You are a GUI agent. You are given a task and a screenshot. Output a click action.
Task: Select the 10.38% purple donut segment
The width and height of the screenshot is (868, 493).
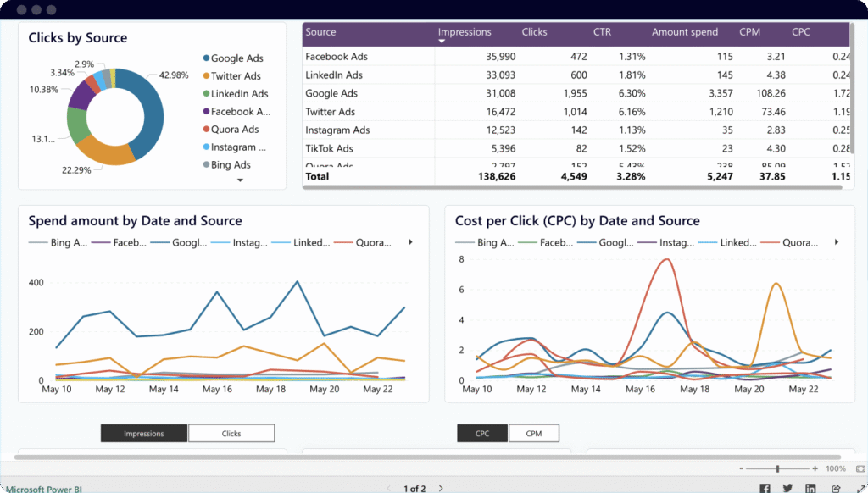click(81, 97)
